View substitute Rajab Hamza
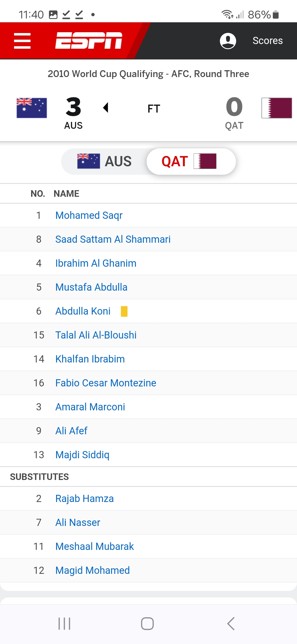297x644 pixels. pos(84,499)
